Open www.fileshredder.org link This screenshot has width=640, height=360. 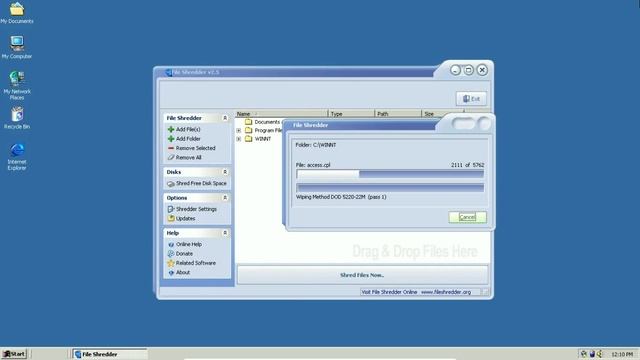[x=446, y=292]
